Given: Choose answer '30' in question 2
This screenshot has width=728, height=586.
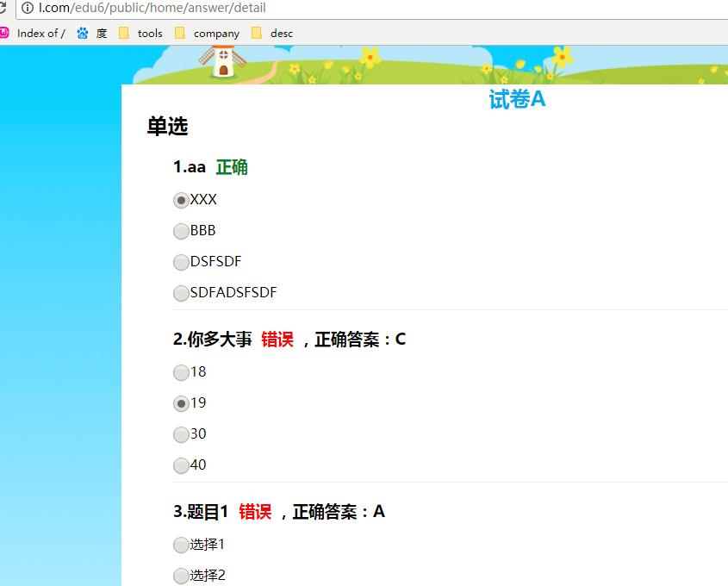Looking at the screenshot, I should tap(181, 434).
